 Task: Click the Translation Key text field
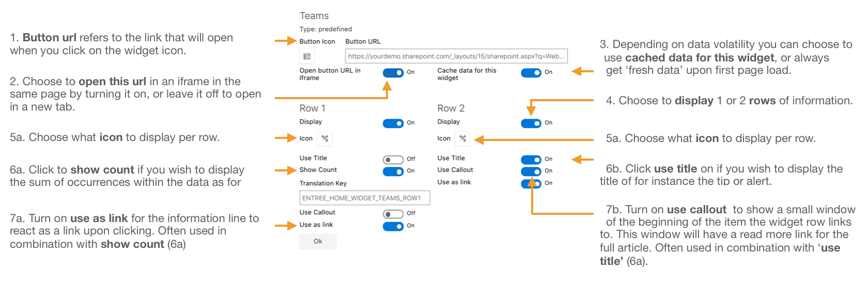[365, 198]
